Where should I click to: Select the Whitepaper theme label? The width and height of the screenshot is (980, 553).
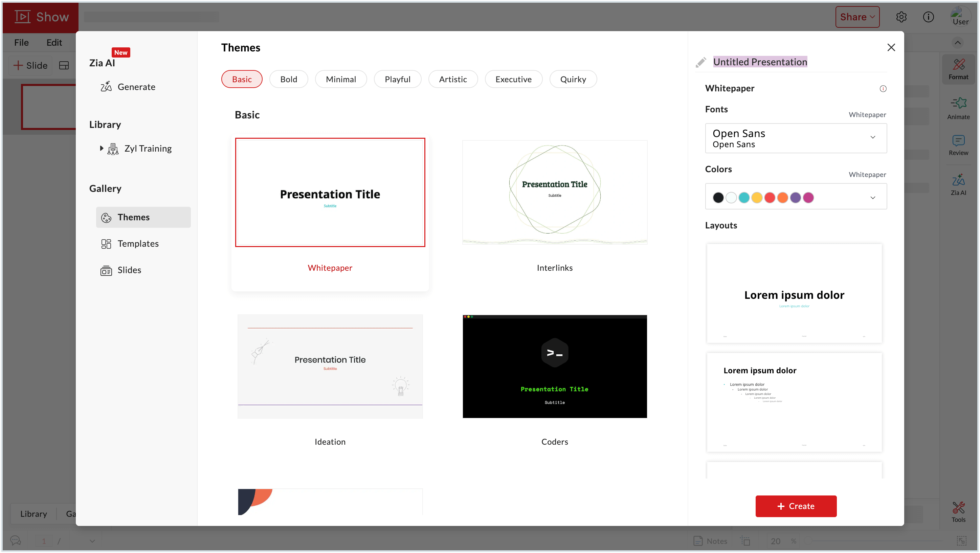[x=330, y=268]
